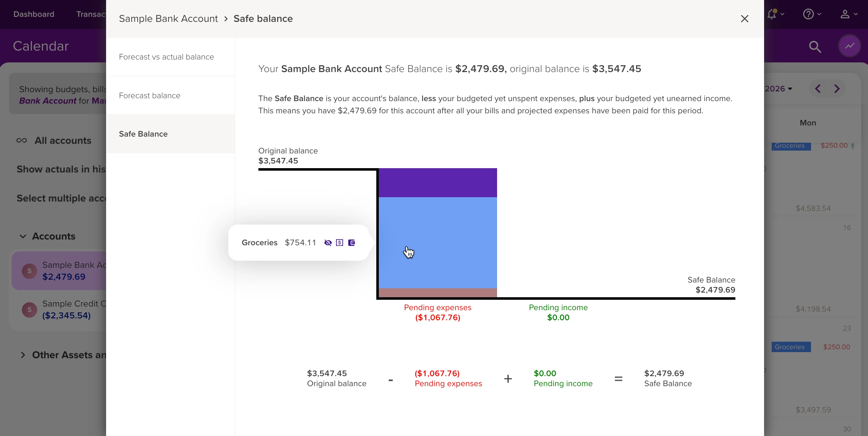Switch to Forecast balance tab
This screenshot has height=436, width=868.
(149, 96)
